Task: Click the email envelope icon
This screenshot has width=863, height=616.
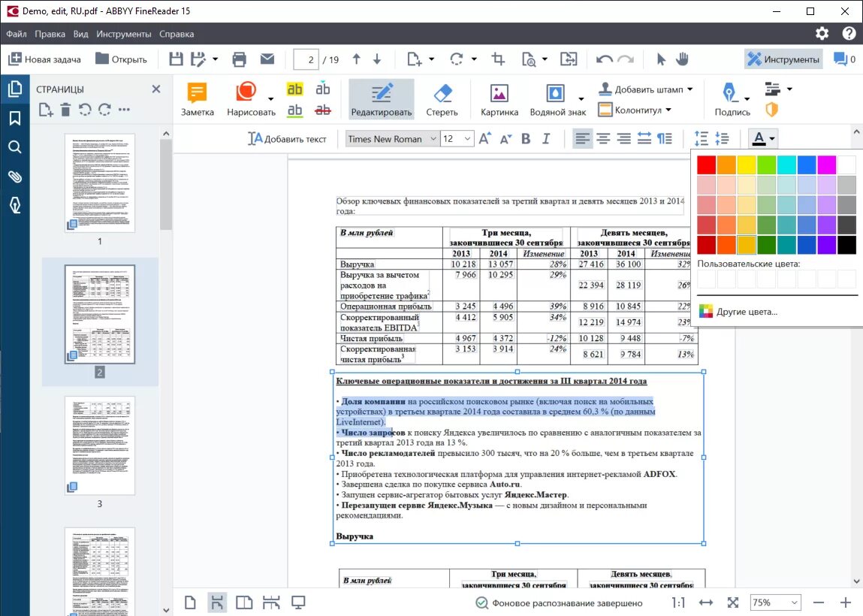Action: [x=267, y=59]
